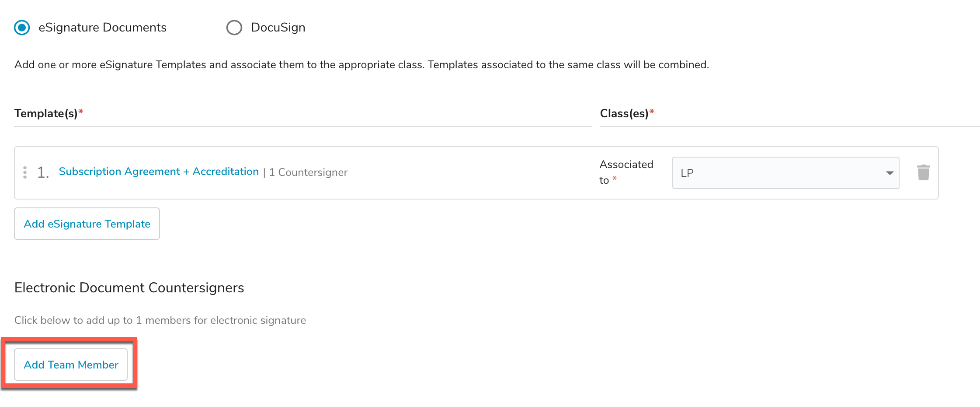Add a new eSignature Template

pyautogui.click(x=87, y=224)
